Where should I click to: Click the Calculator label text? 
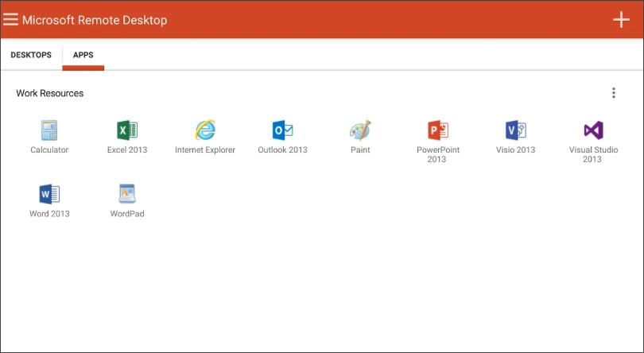coord(49,149)
